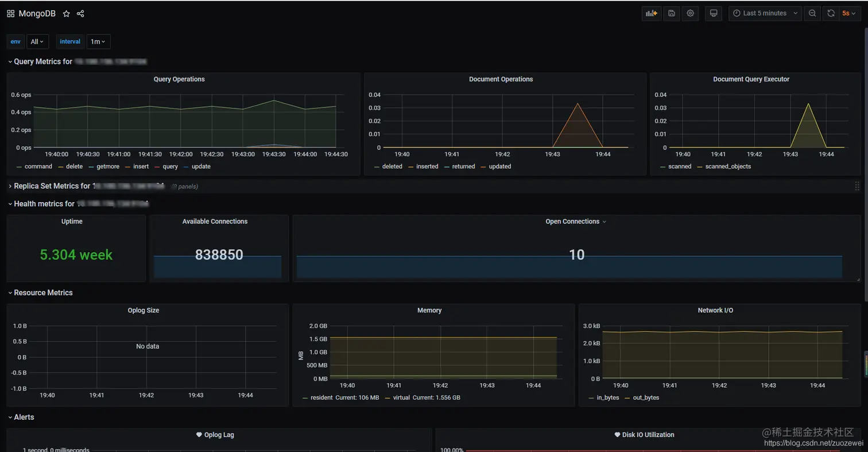Open dashboard settings gear icon
Image resolution: width=868 pixels, height=452 pixels.
coord(691,13)
